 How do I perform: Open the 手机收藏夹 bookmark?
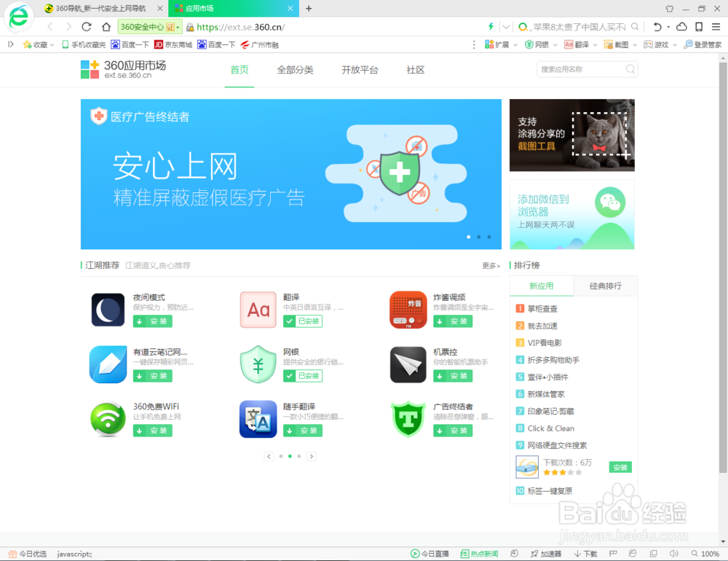(84, 44)
